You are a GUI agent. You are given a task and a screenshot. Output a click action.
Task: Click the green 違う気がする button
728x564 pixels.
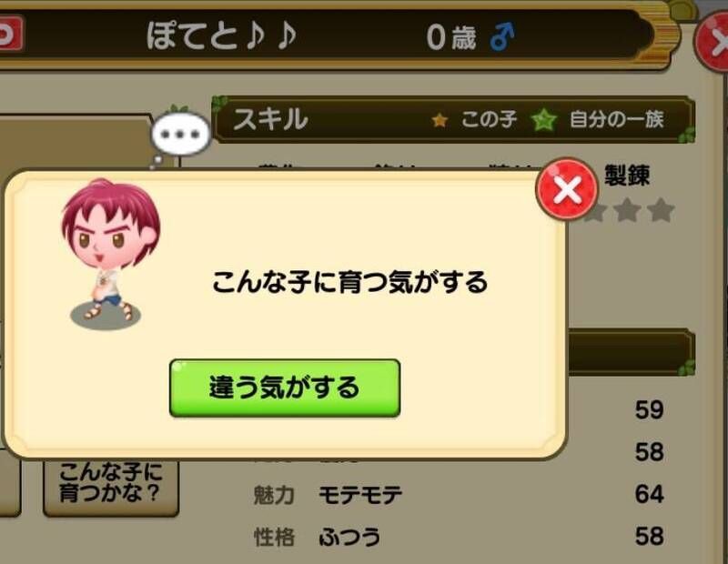(x=285, y=388)
